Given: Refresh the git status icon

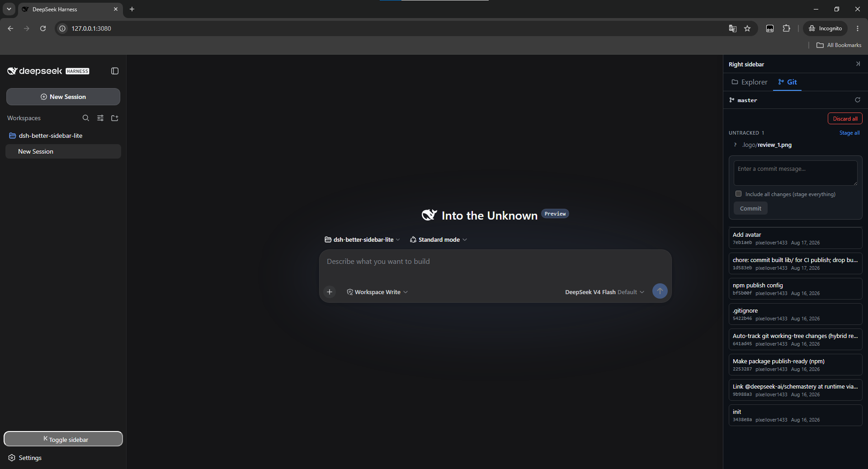Looking at the screenshot, I should tap(858, 100).
